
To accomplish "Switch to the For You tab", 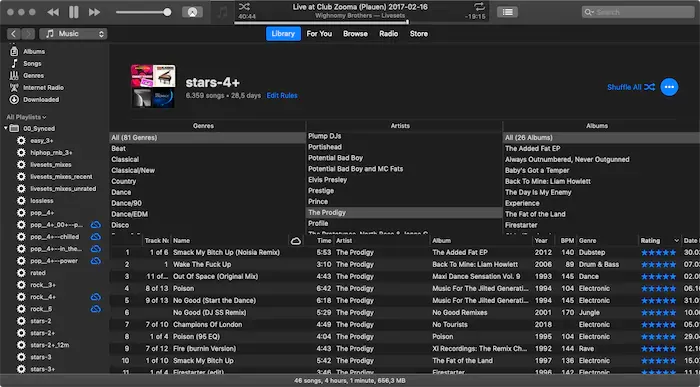I will pyautogui.click(x=319, y=33).
